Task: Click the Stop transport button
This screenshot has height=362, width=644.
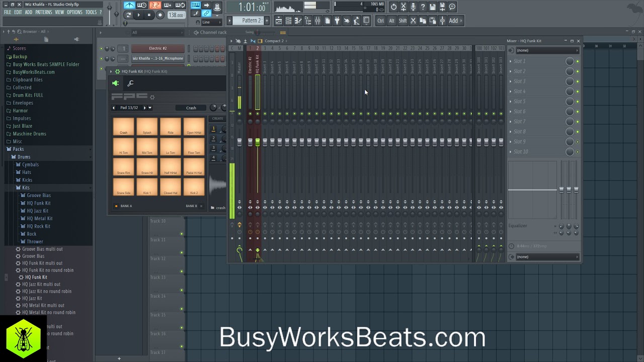Action: [149, 15]
